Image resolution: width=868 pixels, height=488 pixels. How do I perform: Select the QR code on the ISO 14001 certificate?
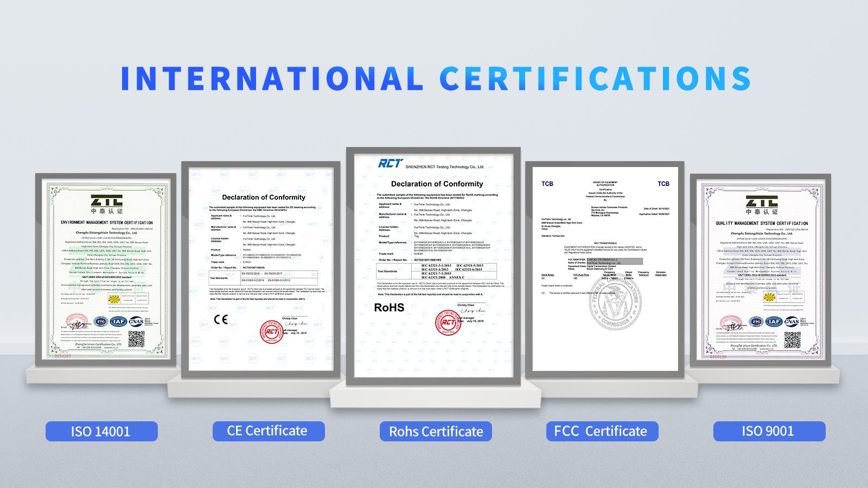click(136, 339)
